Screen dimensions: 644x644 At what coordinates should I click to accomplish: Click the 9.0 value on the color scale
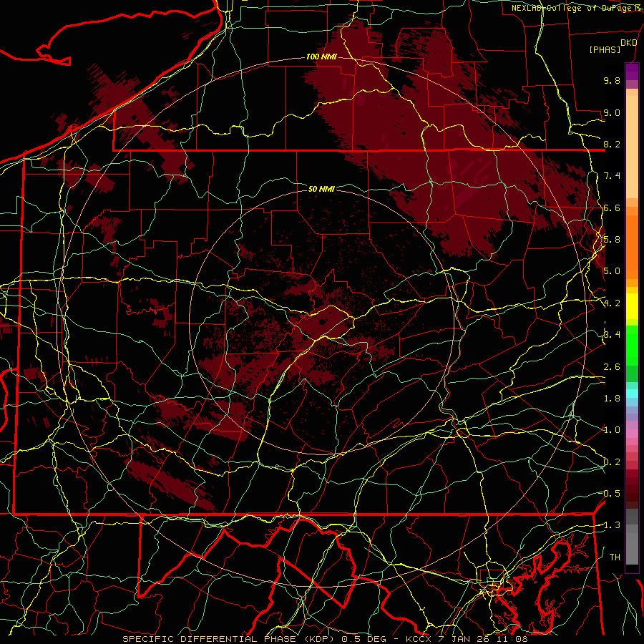tap(612, 112)
